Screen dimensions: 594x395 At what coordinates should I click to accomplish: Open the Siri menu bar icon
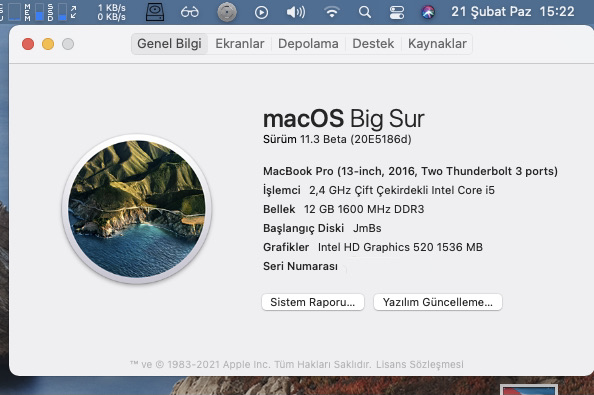(x=428, y=12)
